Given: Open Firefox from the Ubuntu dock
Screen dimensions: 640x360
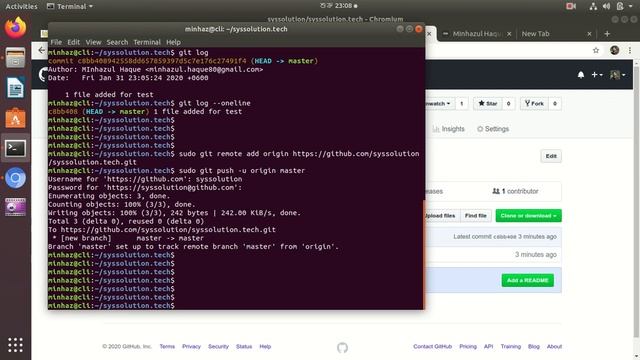Looking at the screenshot, I should 15,28.
